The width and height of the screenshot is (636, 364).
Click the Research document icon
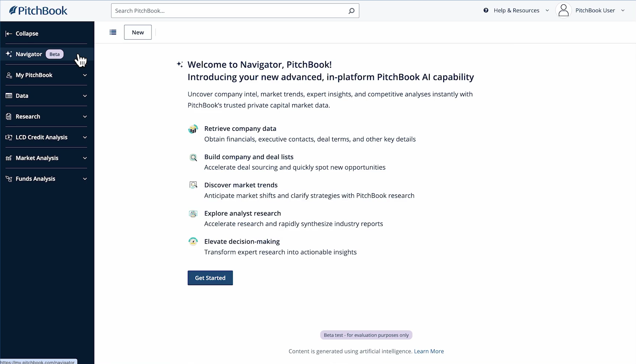[x=9, y=117]
